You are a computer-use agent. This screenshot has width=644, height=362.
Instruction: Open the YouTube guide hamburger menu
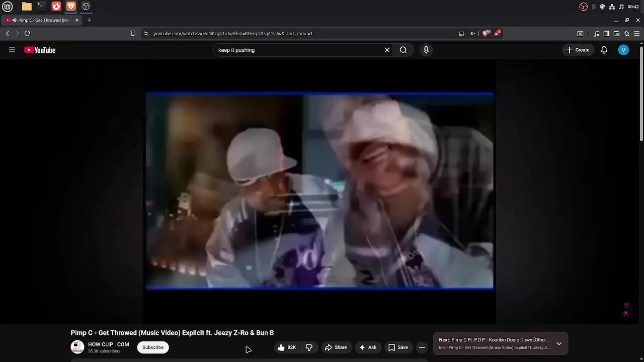point(12,50)
